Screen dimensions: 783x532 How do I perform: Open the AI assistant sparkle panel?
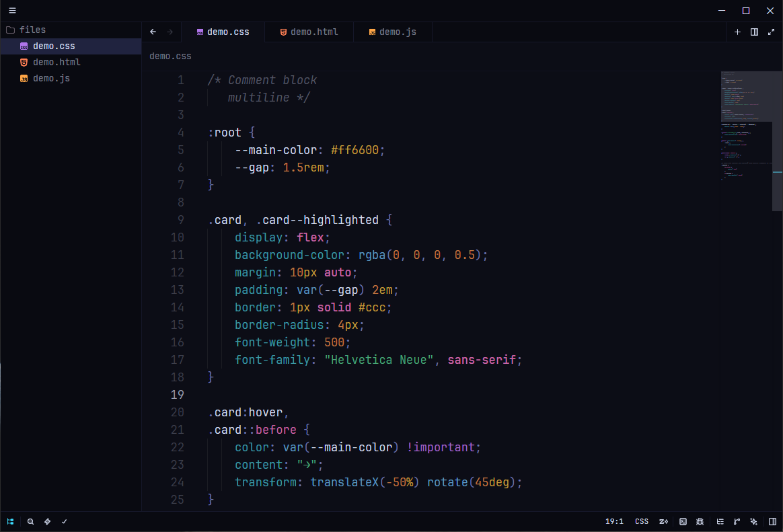tap(754, 521)
